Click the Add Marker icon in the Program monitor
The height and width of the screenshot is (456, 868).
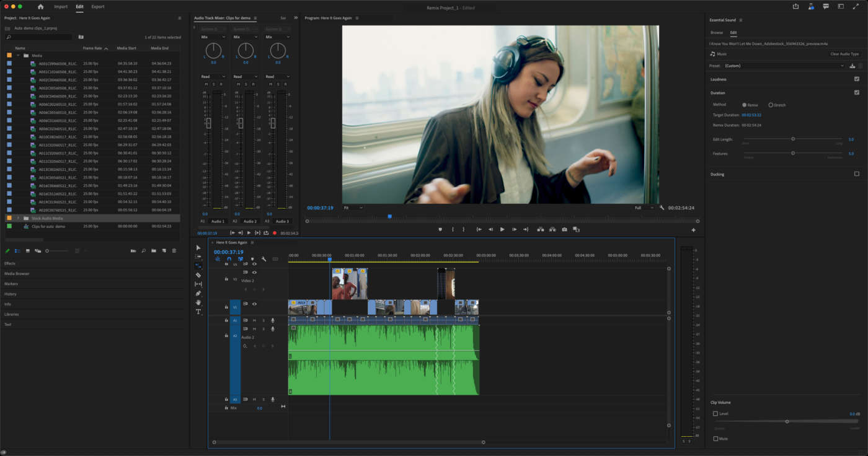440,229
